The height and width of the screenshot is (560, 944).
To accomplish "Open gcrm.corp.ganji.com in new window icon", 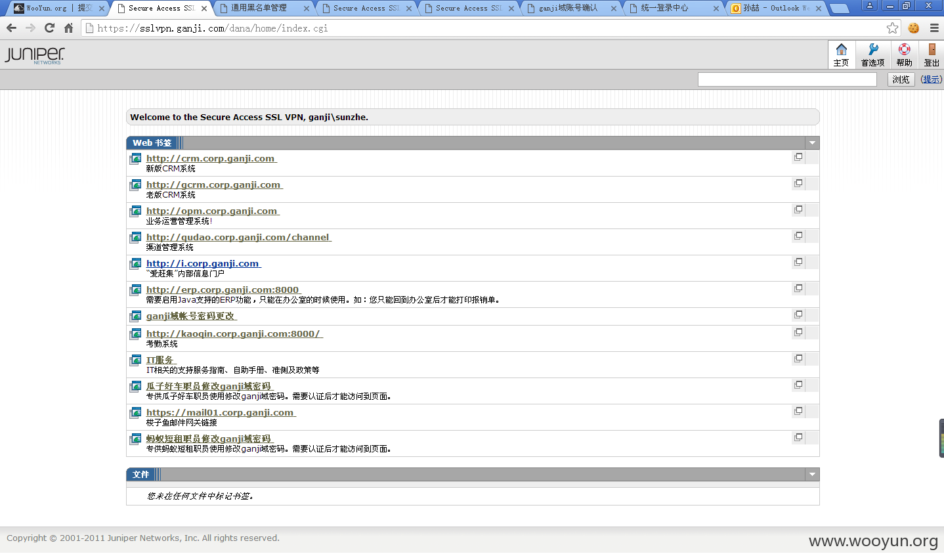I will tap(798, 183).
